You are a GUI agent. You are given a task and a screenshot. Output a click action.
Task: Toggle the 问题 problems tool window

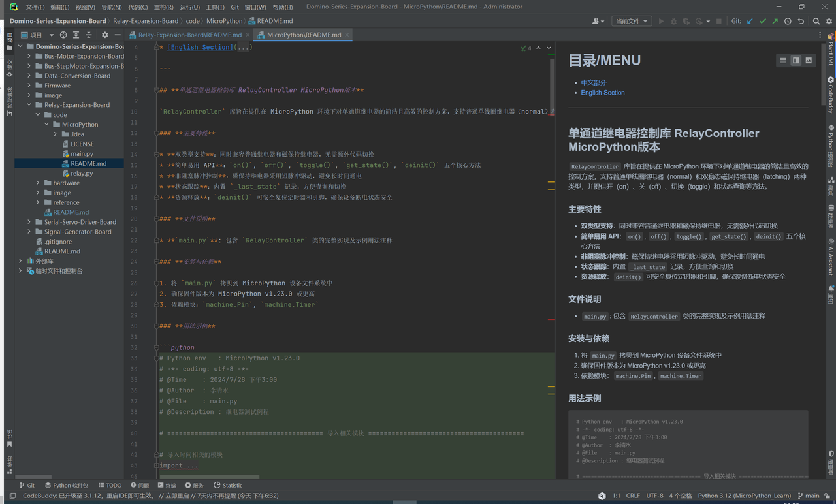coord(140,485)
